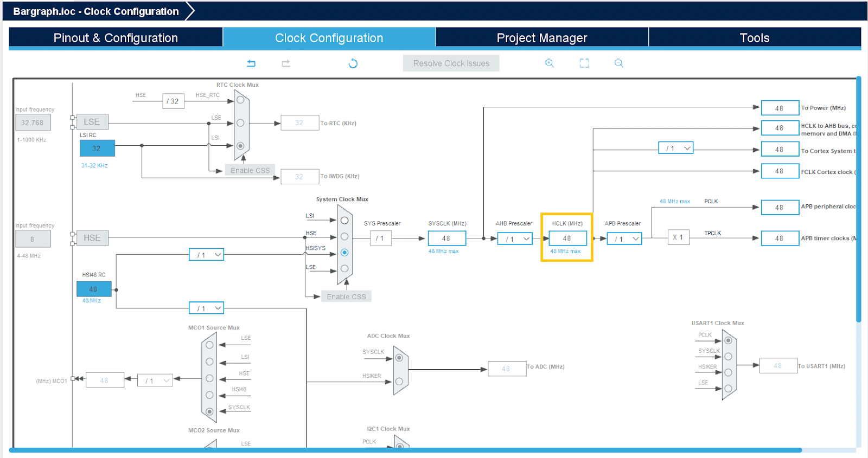Open the Project Manager tab
This screenshot has height=458, width=868.
pyautogui.click(x=542, y=38)
